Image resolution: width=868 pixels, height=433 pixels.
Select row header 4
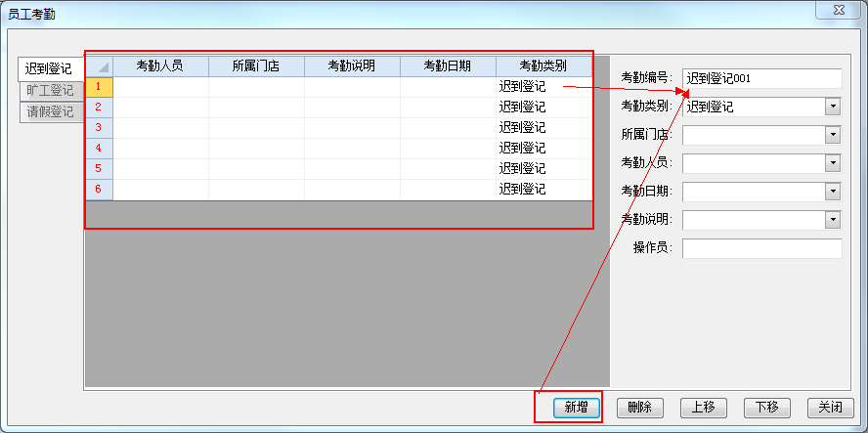100,149
